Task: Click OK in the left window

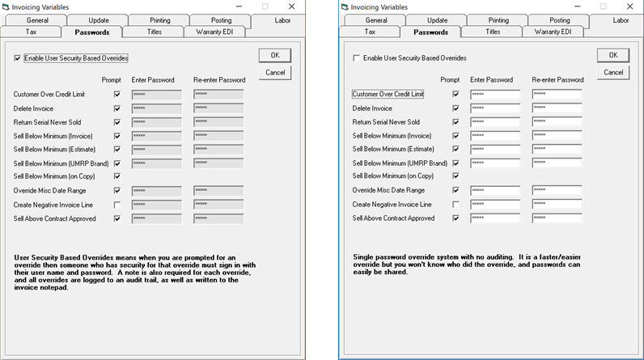Action: point(275,56)
